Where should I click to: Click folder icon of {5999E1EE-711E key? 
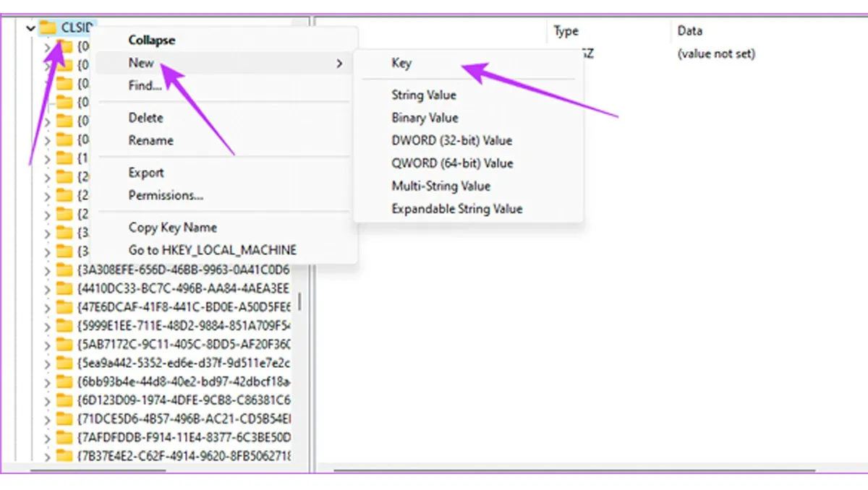pyautogui.click(x=65, y=325)
